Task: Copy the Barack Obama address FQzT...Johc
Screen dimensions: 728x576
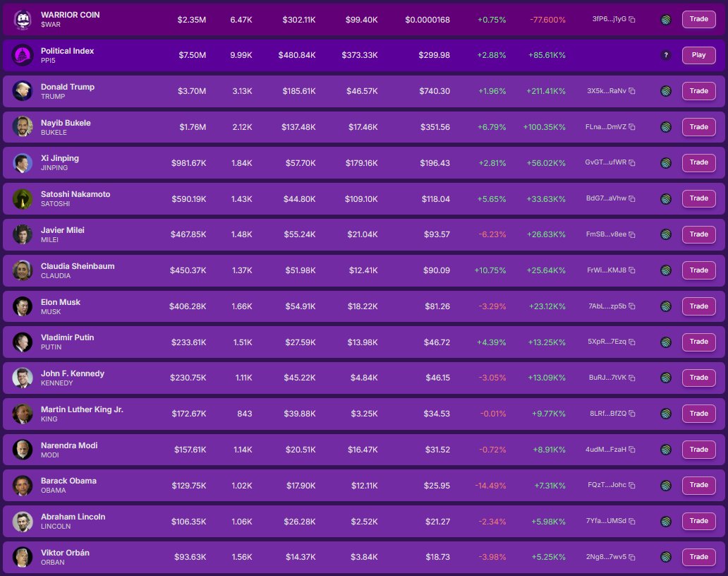Action: coord(632,485)
